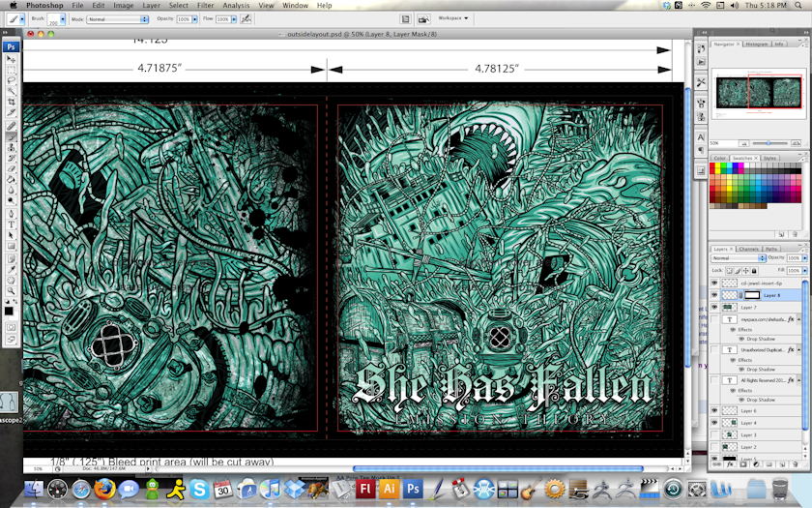
Task: Switch to the Histogram tab
Action: pyautogui.click(x=756, y=44)
